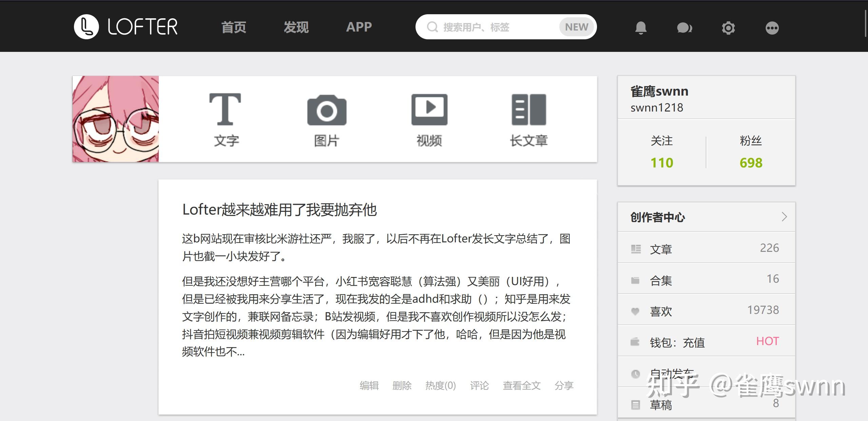Open the notifications bell
Viewport: 868px width, 421px height.
(x=641, y=27)
